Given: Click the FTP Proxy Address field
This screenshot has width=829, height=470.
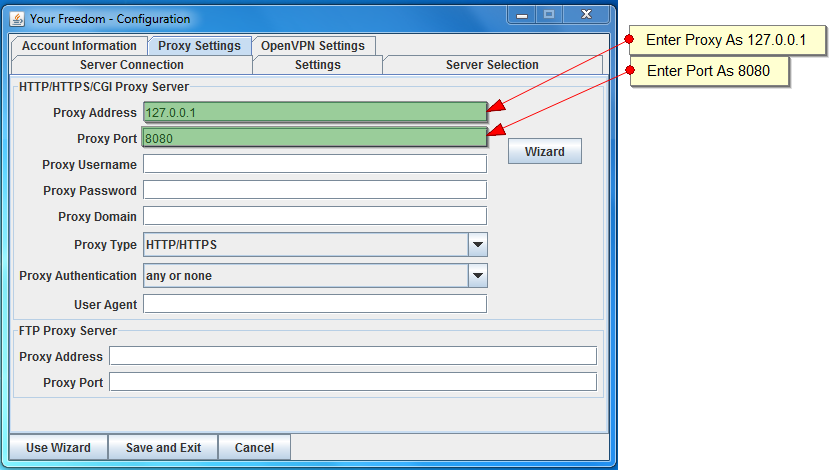Looking at the screenshot, I should (x=353, y=356).
